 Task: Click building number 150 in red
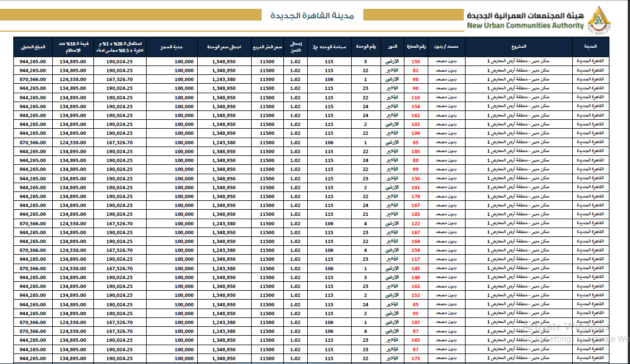(416, 62)
